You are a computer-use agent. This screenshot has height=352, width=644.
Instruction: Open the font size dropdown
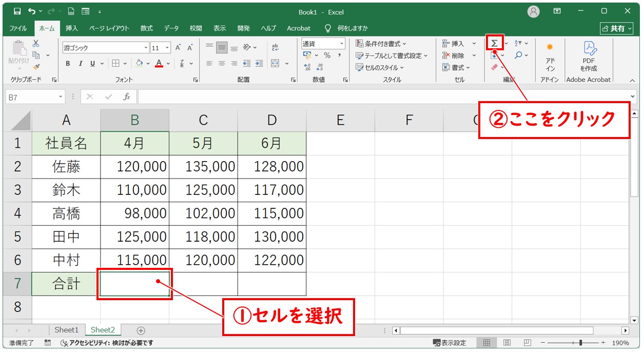168,48
